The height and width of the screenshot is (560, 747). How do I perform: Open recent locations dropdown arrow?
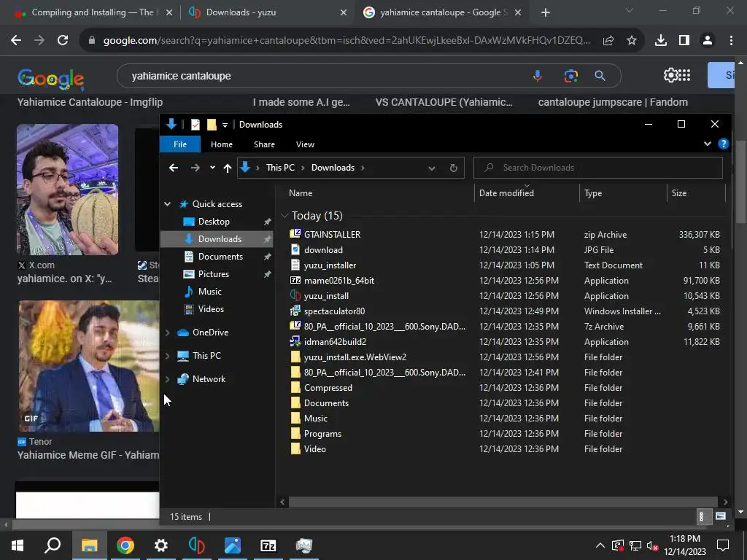(212, 168)
